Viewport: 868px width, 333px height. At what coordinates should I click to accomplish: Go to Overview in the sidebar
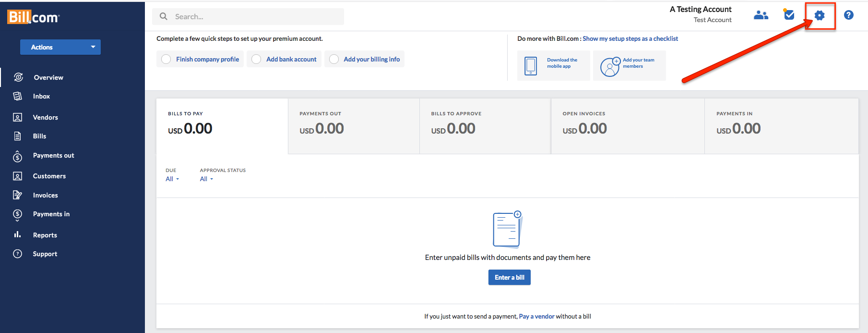tap(48, 77)
